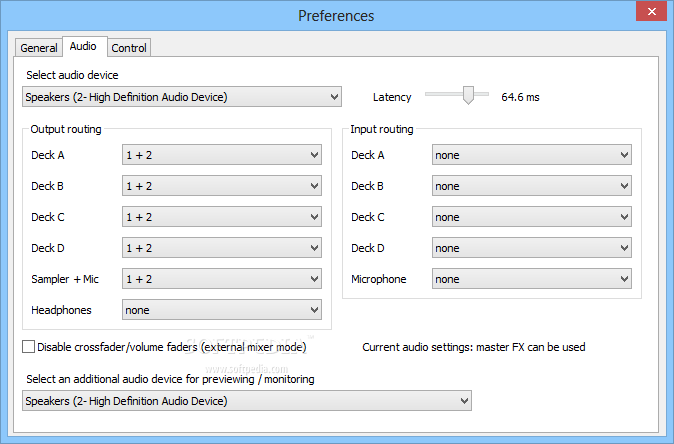
Task: Open Headphones output routing dropdown
Action: coord(222,309)
